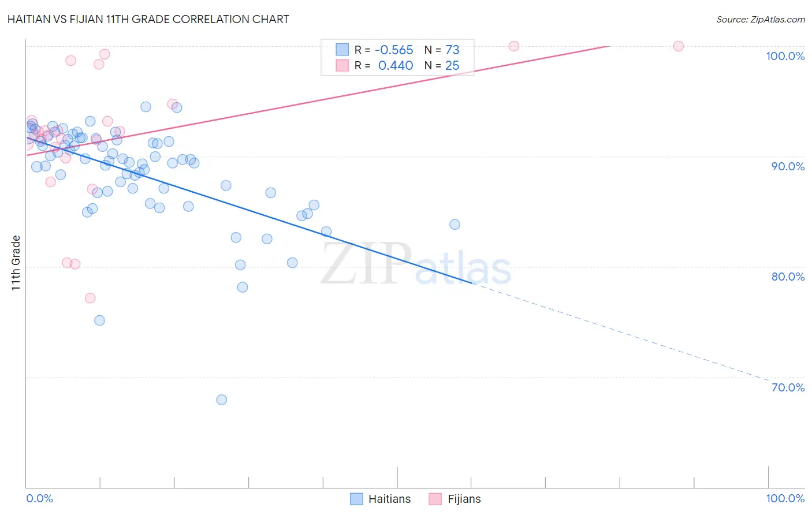
Task: Select the Haitians legend label
Action: [x=390, y=499]
